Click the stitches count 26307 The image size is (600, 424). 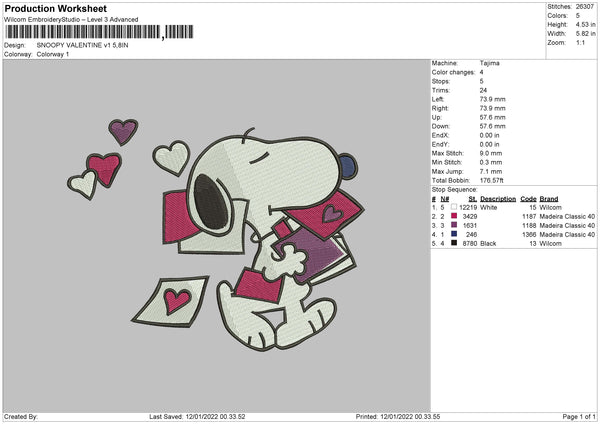click(x=585, y=7)
